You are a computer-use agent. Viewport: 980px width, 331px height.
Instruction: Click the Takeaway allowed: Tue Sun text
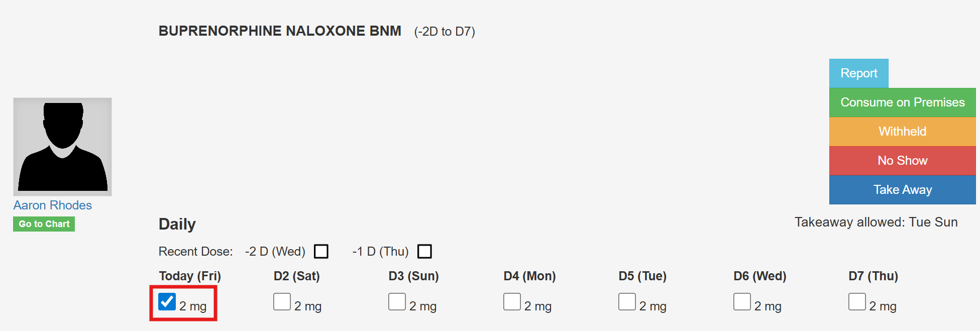(876, 222)
